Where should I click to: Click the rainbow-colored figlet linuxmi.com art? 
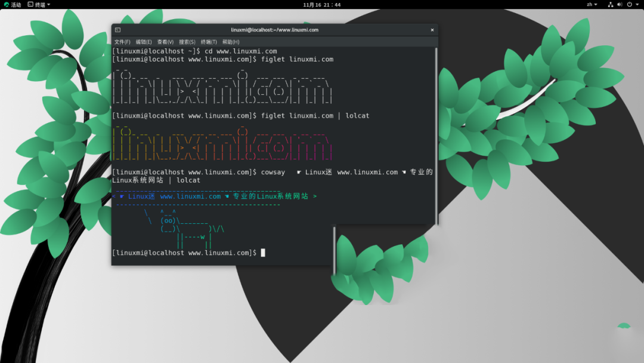pyautogui.click(x=222, y=143)
